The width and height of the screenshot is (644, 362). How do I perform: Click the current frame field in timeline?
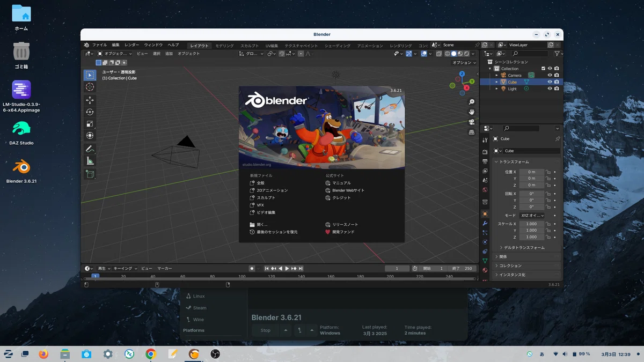398,268
